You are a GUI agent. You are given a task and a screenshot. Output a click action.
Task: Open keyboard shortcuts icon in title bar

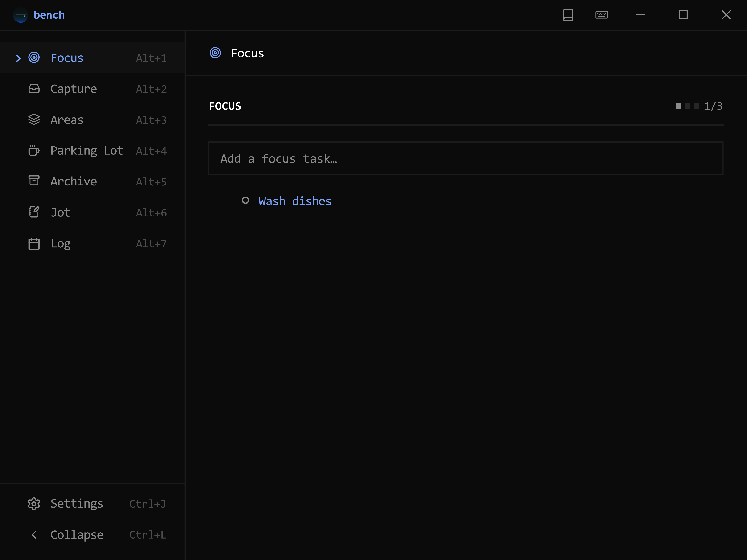(602, 15)
